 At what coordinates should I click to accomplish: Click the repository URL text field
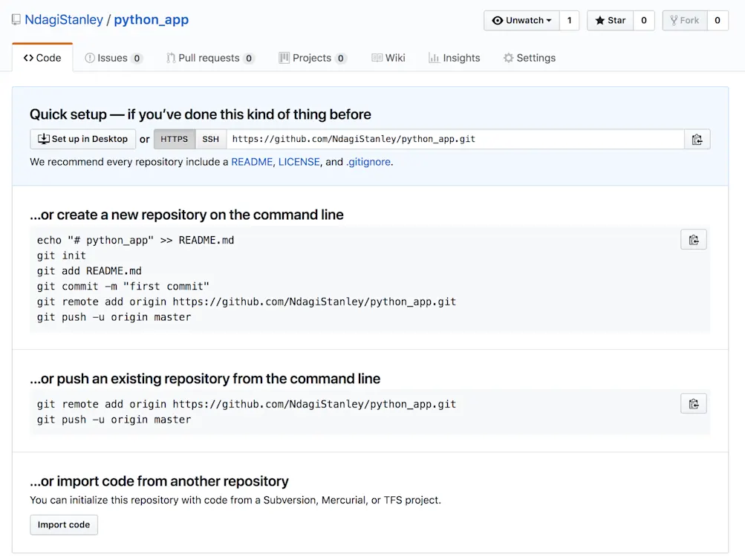click(455, 139)
